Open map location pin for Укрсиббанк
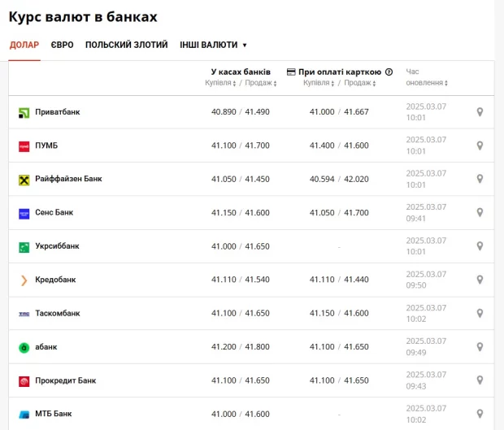Viewport: 504px width, 430px height. [x=480, y=246]
